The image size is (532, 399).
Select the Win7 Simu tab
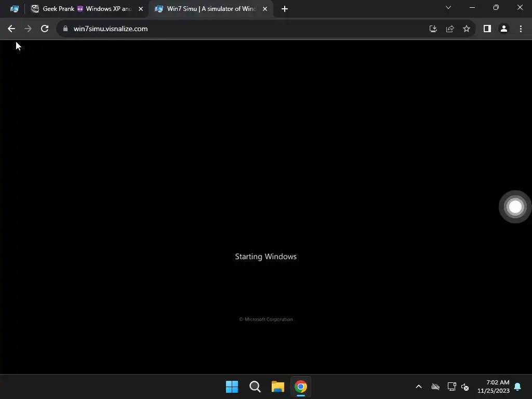(x=211, y=9)
